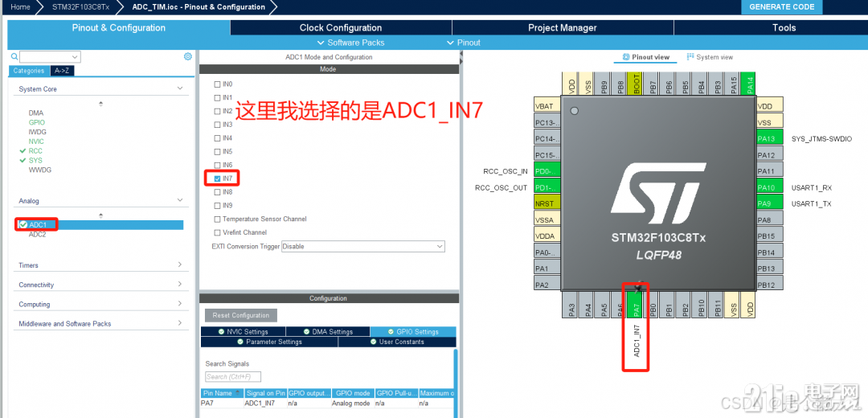The width and height of the screenshot is (868, 418).
Task: Go to Home in the breadcrumb
Action: tap(20, 6)
